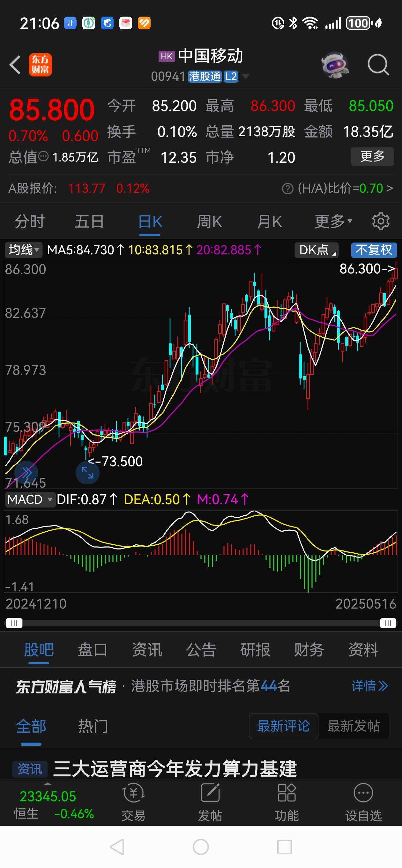Tap the L2 level badge
This screenshot has width=402, height=868.
point(231,77)
